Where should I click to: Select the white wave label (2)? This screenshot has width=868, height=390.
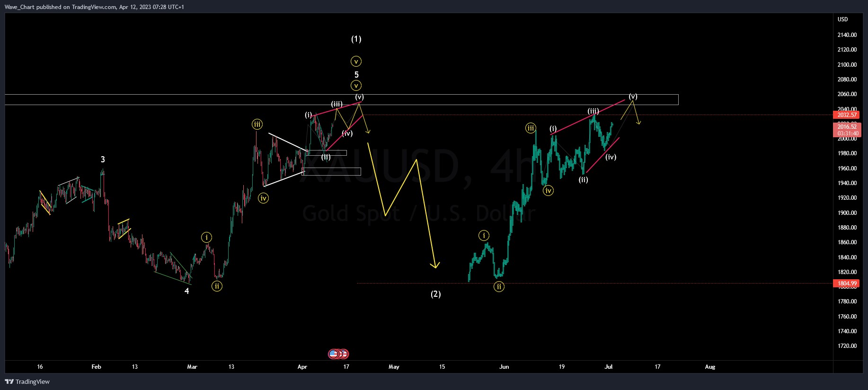436,294
